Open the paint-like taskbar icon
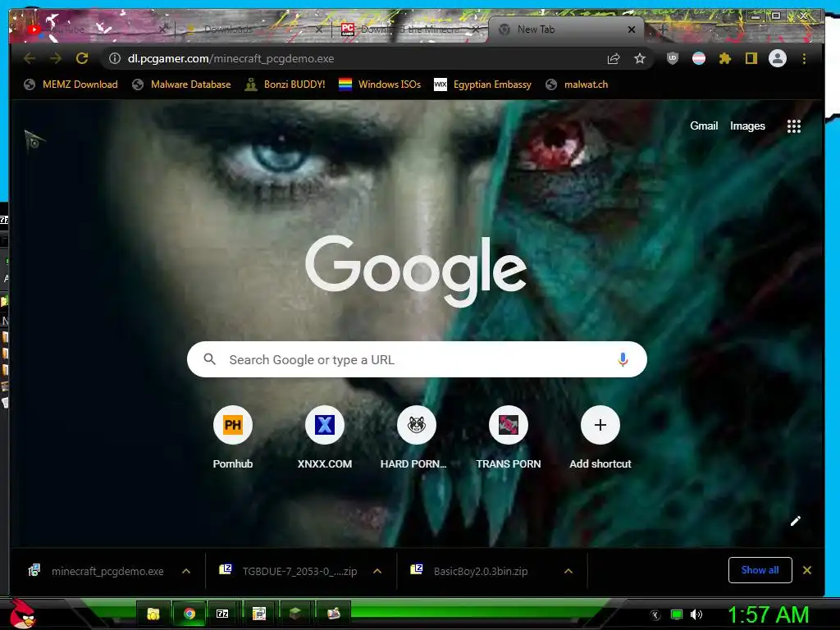This screenshot has height=630, width=840. [x=333, y=614]
